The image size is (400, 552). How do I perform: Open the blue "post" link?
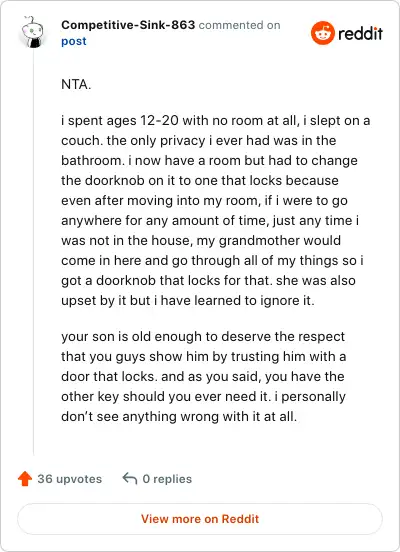(x=74, y=41)
